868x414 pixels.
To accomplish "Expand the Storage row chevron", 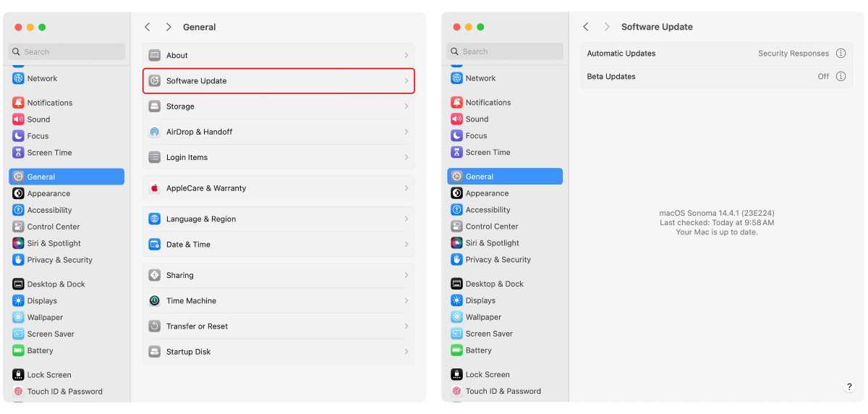I will click(407, 106).
